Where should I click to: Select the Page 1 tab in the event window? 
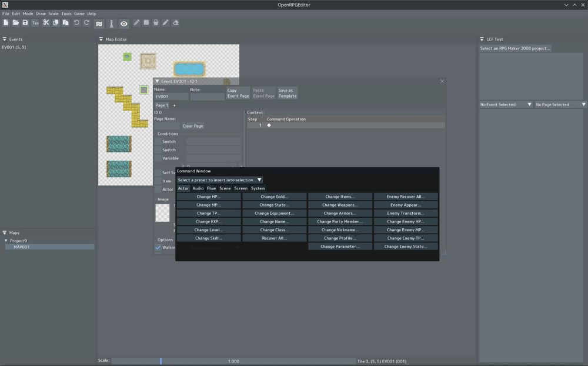(162, 105)
